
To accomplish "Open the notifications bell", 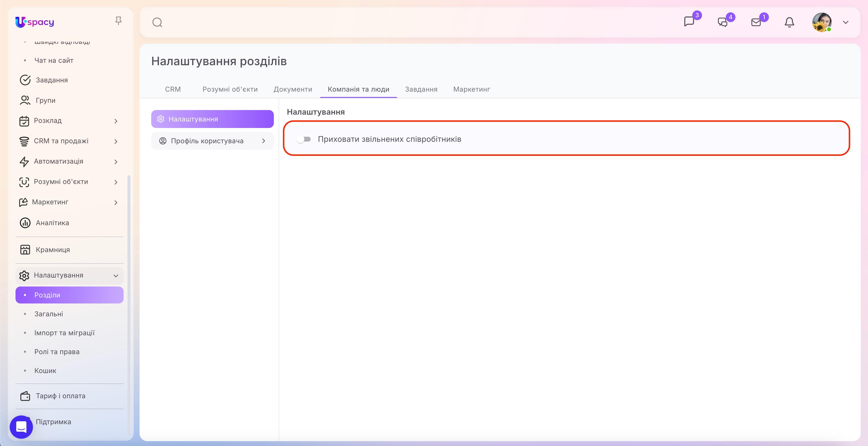I will 789,23.
